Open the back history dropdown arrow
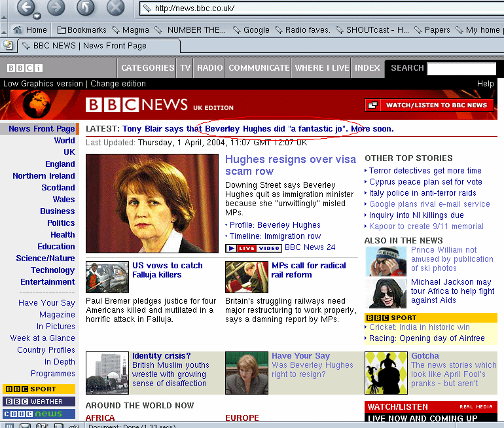This screenshot has height=428, width=504. (37, 16)
